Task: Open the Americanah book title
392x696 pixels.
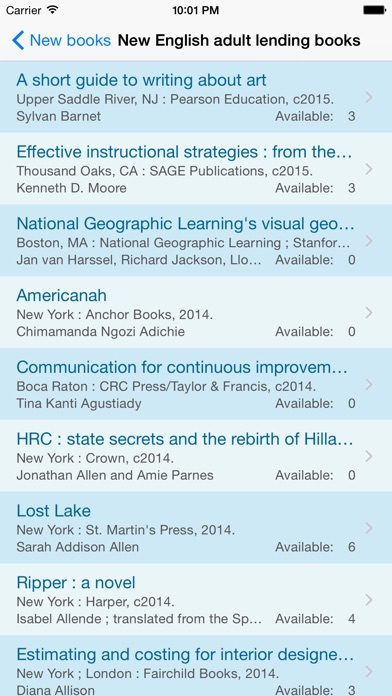Action: pos(62,296)
